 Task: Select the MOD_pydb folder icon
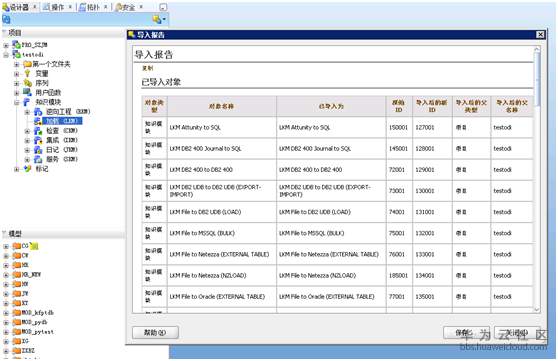click(16, 322)
